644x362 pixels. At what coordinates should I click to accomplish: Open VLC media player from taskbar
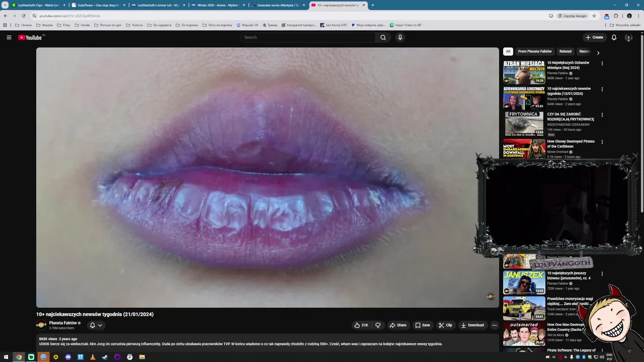(x=93, y=357)
